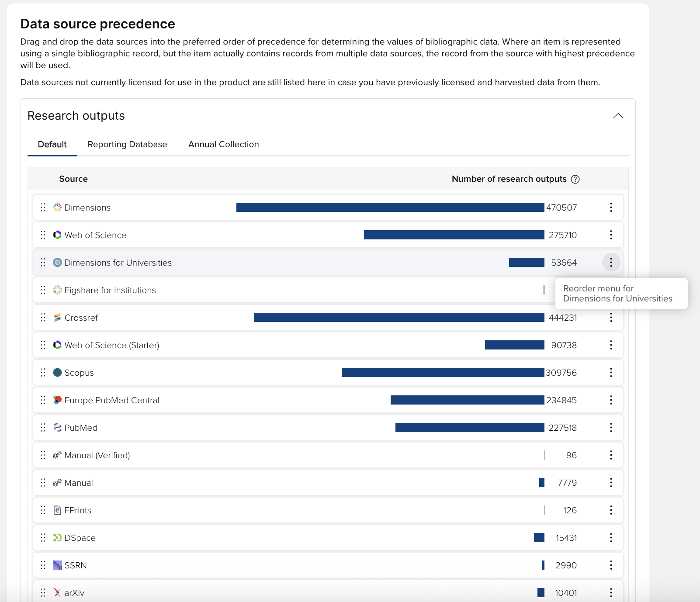Click the Web of Science logo icon

[57, 235]
